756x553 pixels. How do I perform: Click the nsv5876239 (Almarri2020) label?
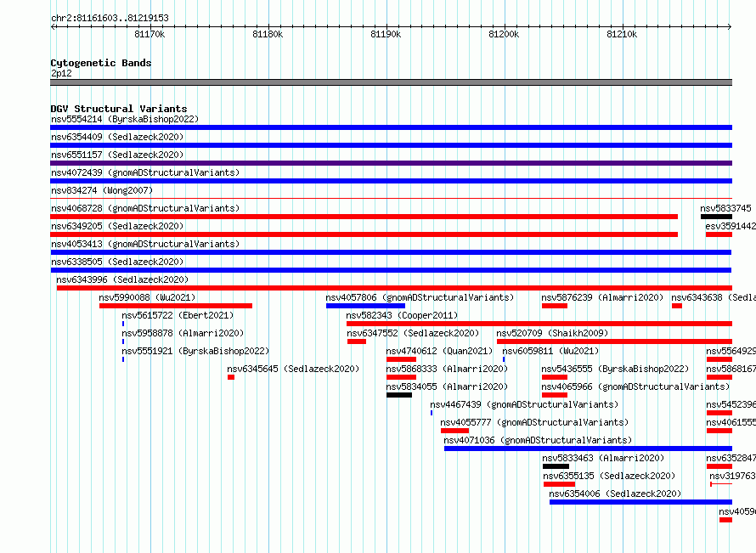pos(602,297)
